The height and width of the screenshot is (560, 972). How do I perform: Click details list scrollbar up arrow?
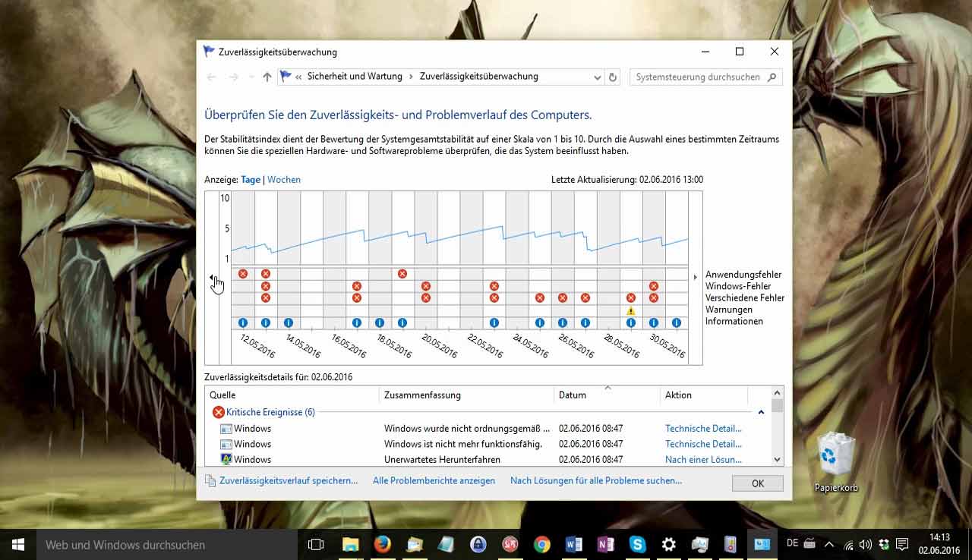click(x=777, y=393)
